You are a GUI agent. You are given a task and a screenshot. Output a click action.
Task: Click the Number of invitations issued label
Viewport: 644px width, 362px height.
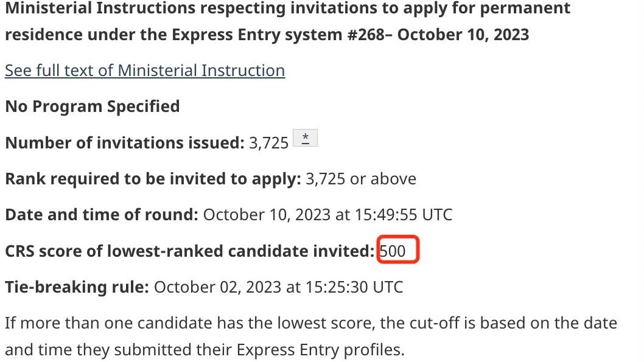pyautogui.click(x=124, y=143)
